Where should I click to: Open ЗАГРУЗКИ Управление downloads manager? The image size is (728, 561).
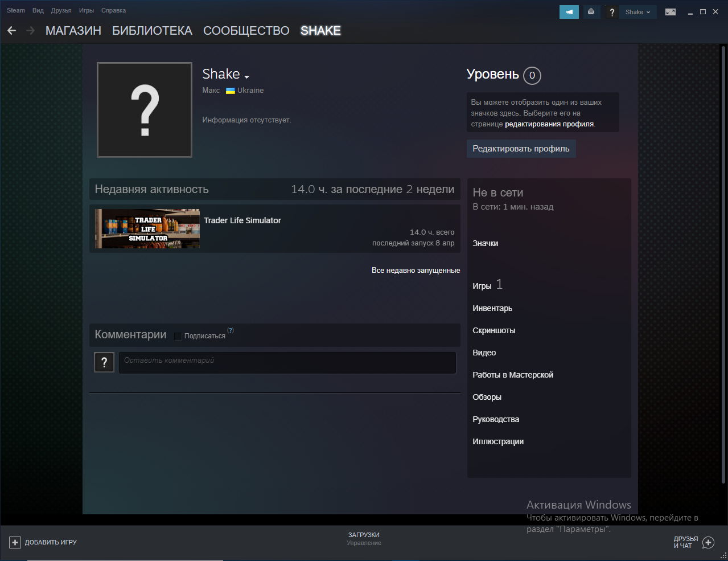(x=364, y=539)
